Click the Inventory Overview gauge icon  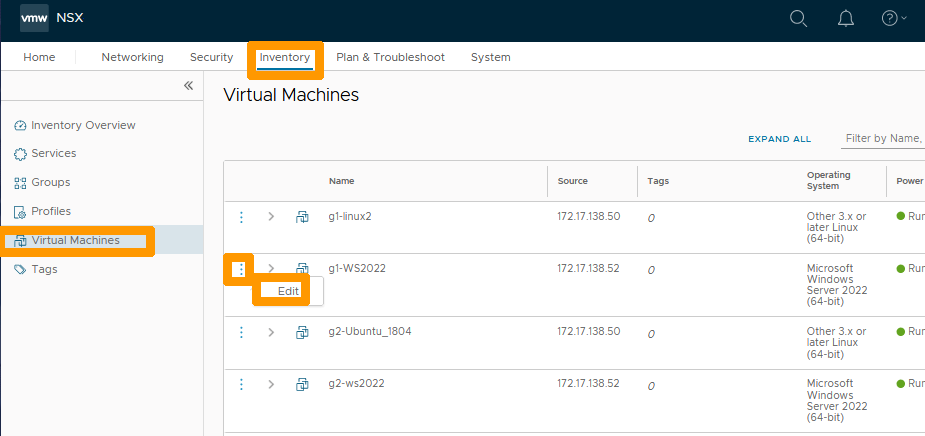[21, 126]
